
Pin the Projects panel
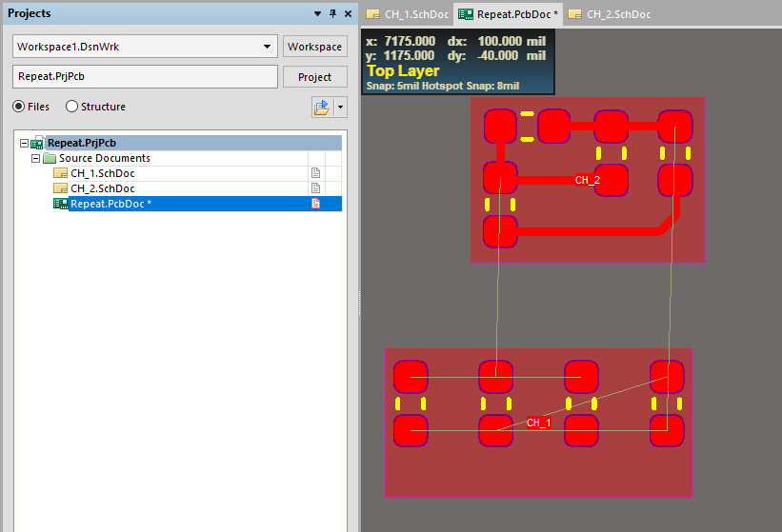point(332,14)
